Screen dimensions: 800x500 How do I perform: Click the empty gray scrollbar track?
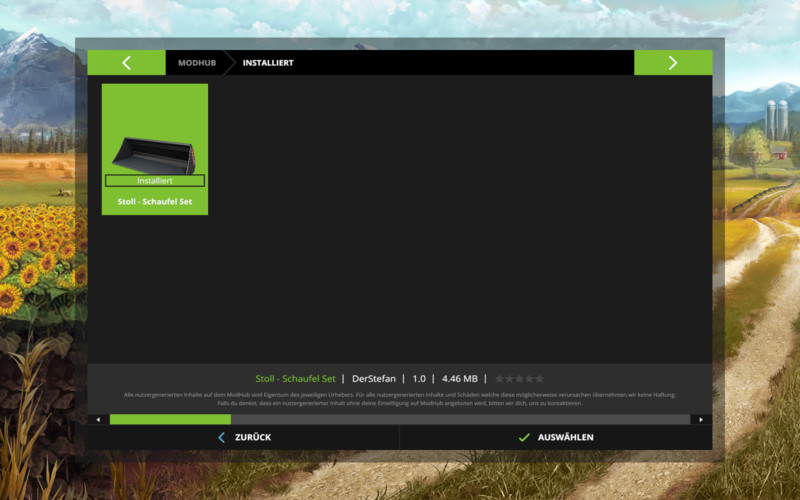[x=460, y=419]
